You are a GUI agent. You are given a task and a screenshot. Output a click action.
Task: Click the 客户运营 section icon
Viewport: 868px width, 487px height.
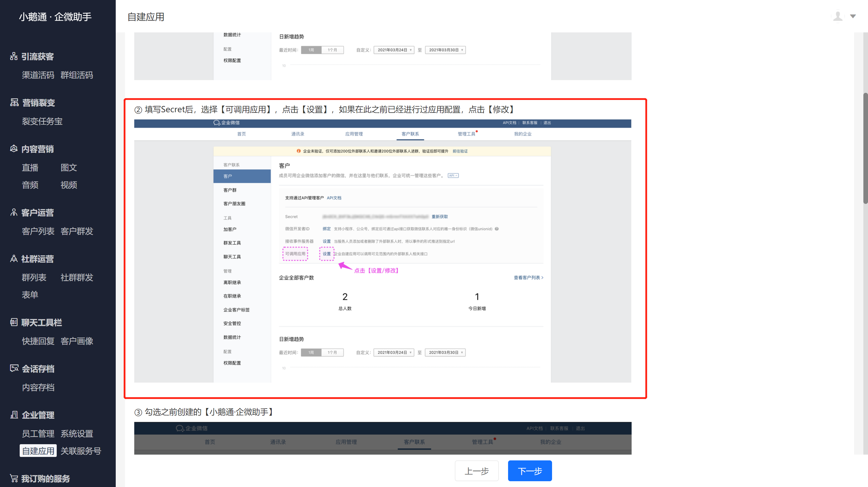14,212
